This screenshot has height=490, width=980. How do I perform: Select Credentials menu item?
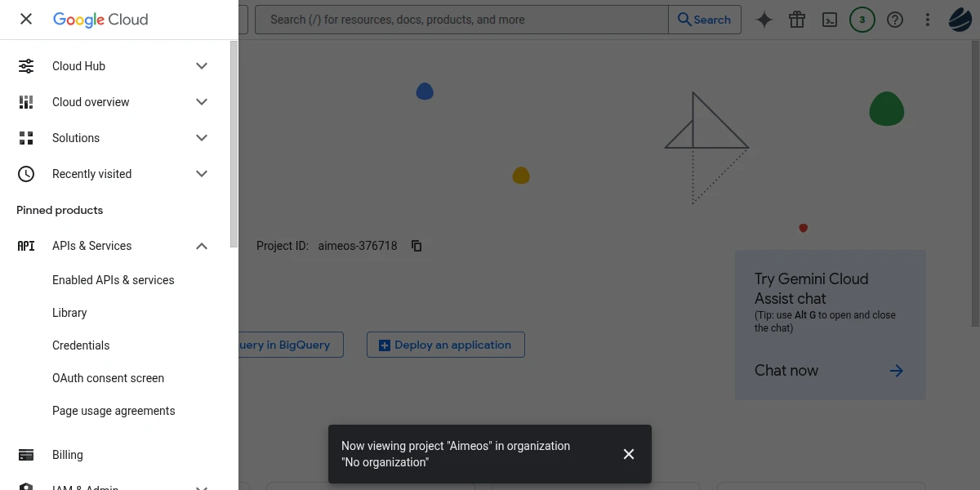coord(81,345)
